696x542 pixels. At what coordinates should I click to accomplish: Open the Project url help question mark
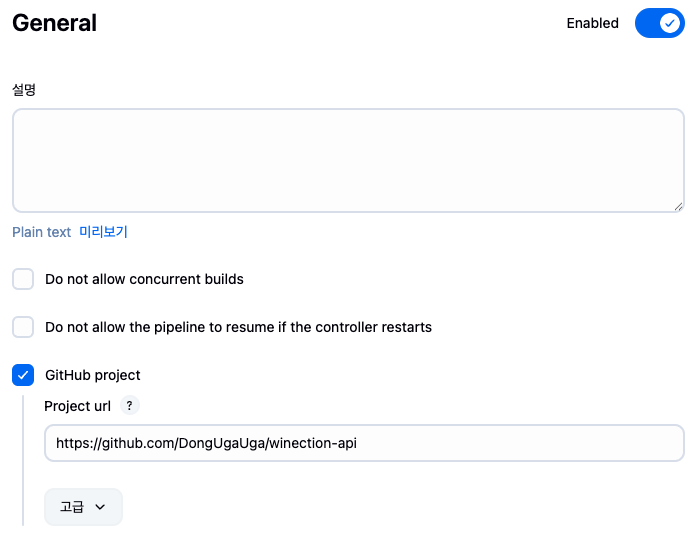point(130,405)
